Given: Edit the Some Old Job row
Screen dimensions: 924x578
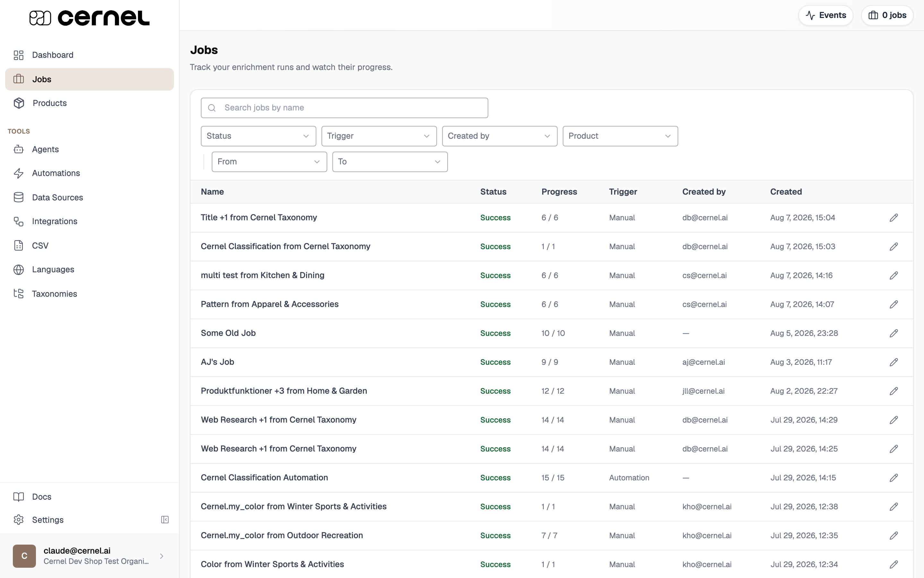Looking at the screenshot, I should click(894, 333).
